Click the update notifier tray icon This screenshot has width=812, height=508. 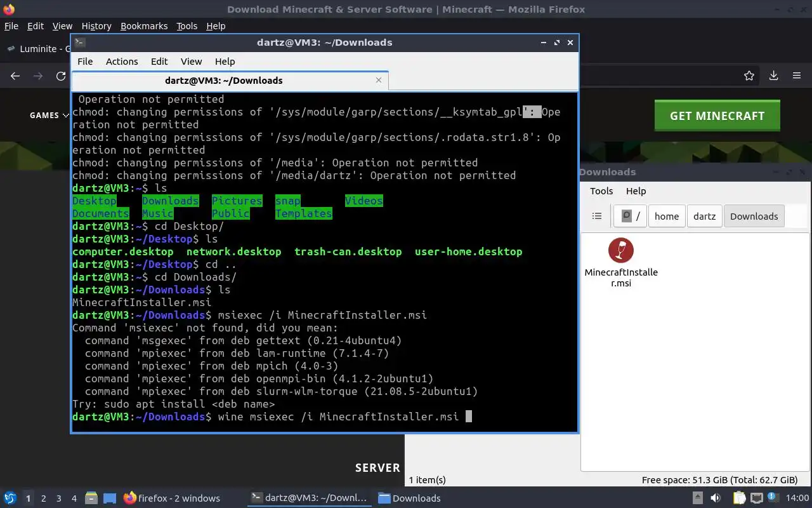[774, 498]
